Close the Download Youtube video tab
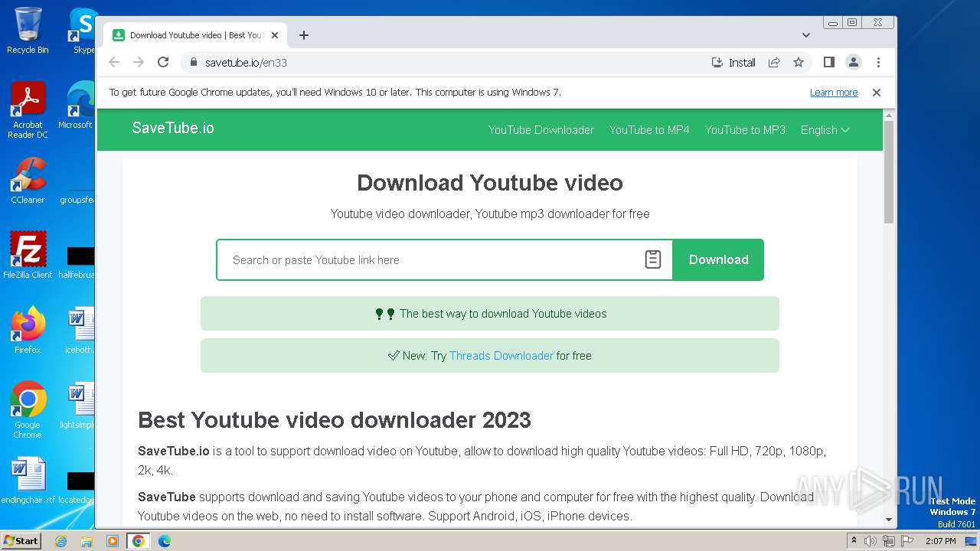This screenshot has width=980, height=551. [275, 35]
